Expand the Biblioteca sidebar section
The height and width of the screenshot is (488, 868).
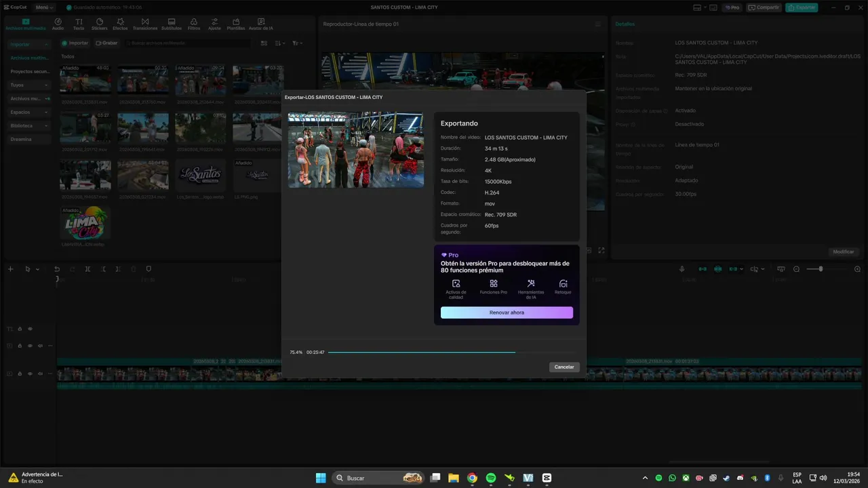[x=28, y=125]
